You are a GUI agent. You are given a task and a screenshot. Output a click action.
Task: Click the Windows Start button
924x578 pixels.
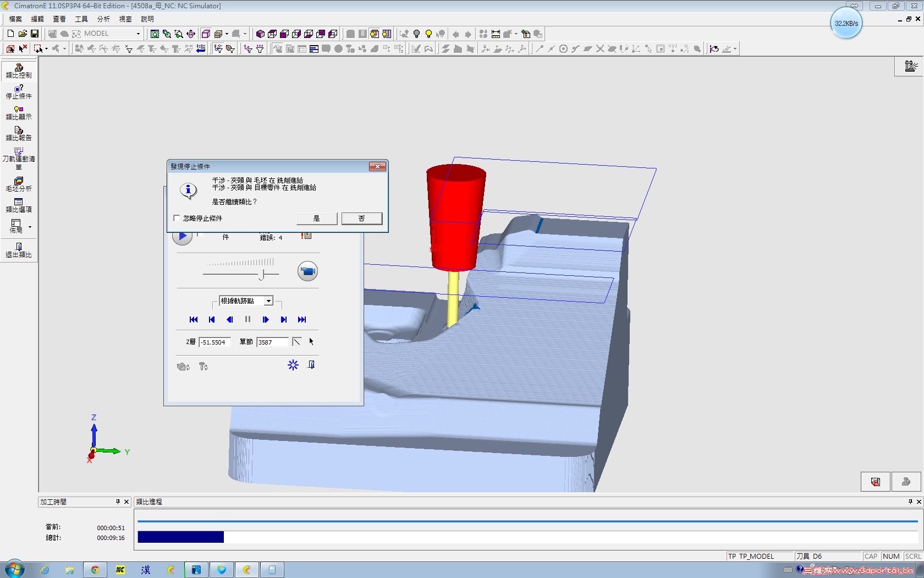pyautogui.click(x=14, y=569)
